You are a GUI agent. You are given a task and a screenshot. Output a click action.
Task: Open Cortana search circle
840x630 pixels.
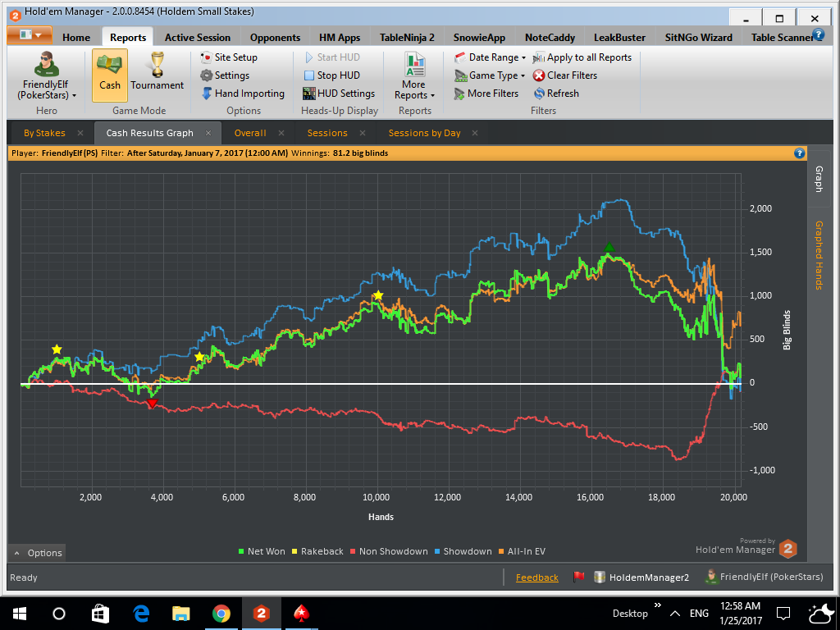tap(59, 614)
